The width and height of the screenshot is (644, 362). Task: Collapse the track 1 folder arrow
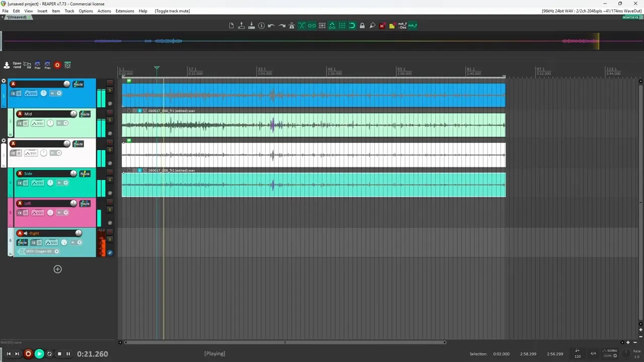coord(4,81)
